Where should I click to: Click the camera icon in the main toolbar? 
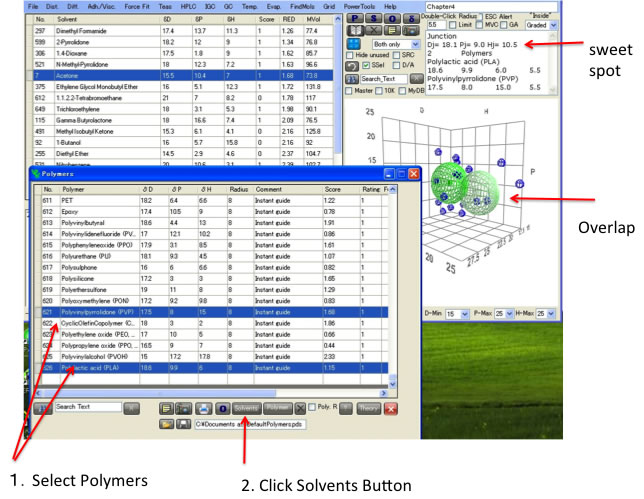point(411,30)
